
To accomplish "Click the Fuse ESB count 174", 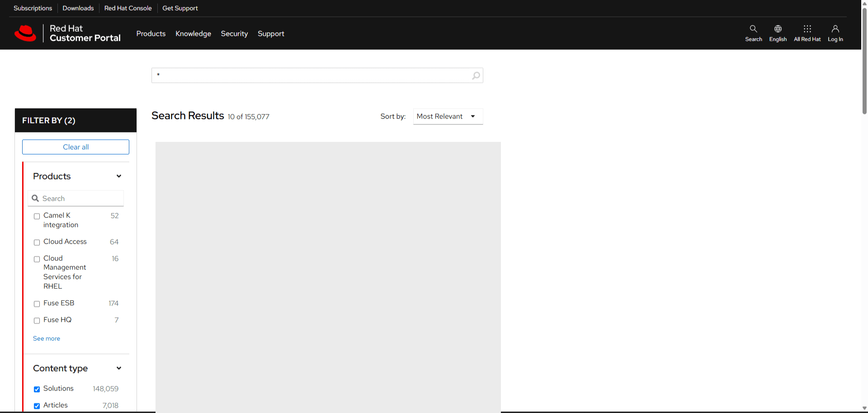I will (x=113, y=304).
